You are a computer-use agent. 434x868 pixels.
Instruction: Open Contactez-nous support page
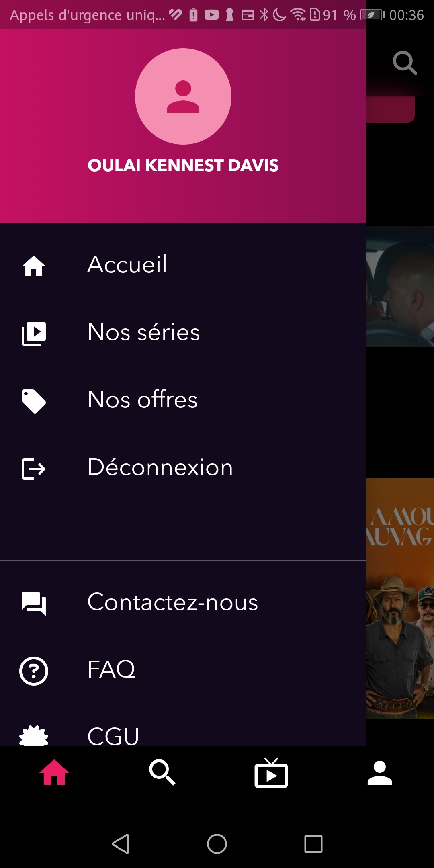pos(173,602)
